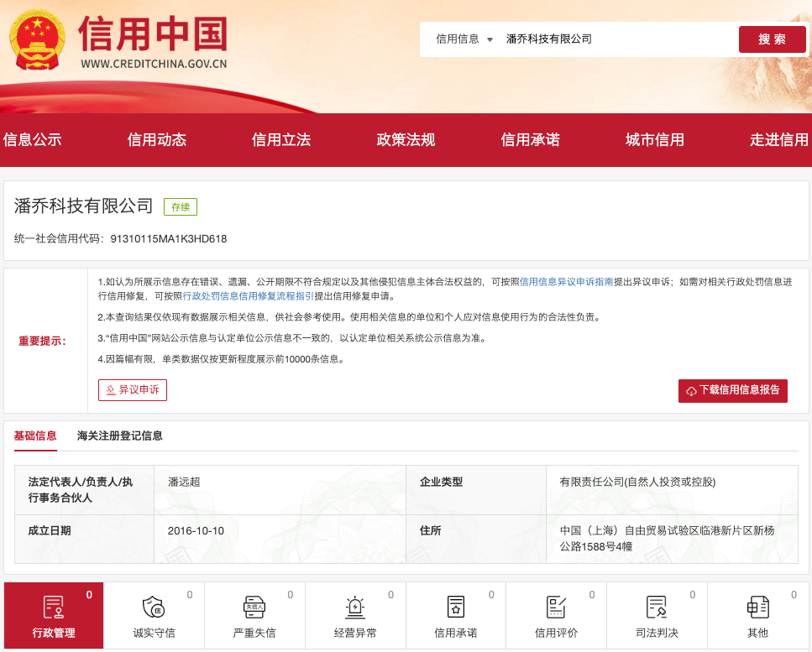Open the 信用评价 category icon

(x=556, y=607)
